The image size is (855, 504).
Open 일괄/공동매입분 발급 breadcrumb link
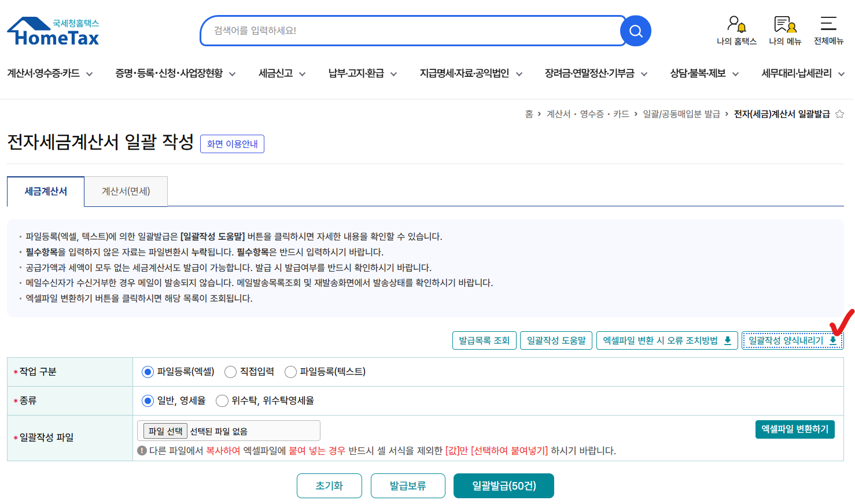(x=681, y=114)
